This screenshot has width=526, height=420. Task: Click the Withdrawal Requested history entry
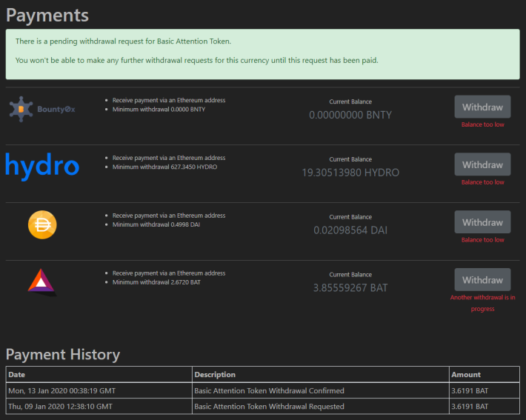[x=269, y=406]
